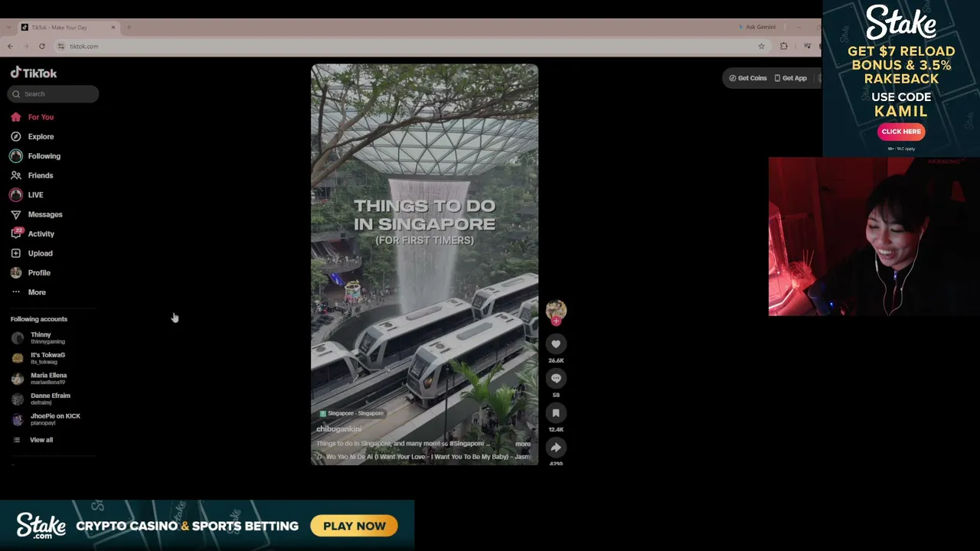Click the LIVE icon in the sidebar
This screenshot has height=551, width=980.
coord(16,195)
